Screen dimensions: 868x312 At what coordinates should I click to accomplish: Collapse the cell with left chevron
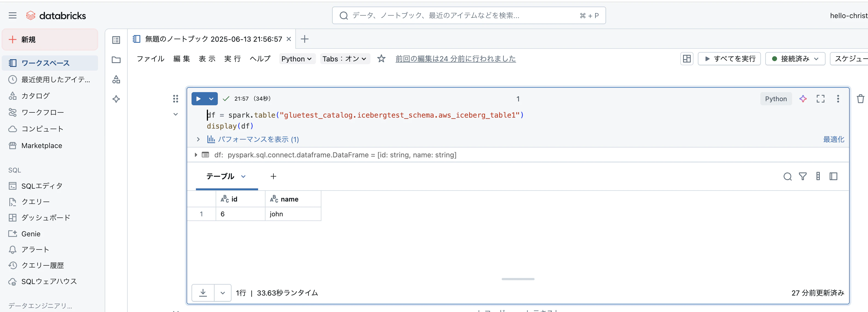tap(176, 114)
